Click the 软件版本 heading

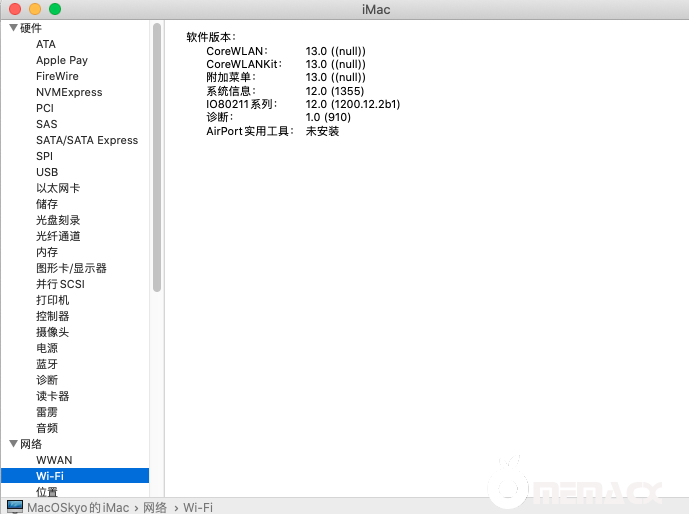pos(211,37)
